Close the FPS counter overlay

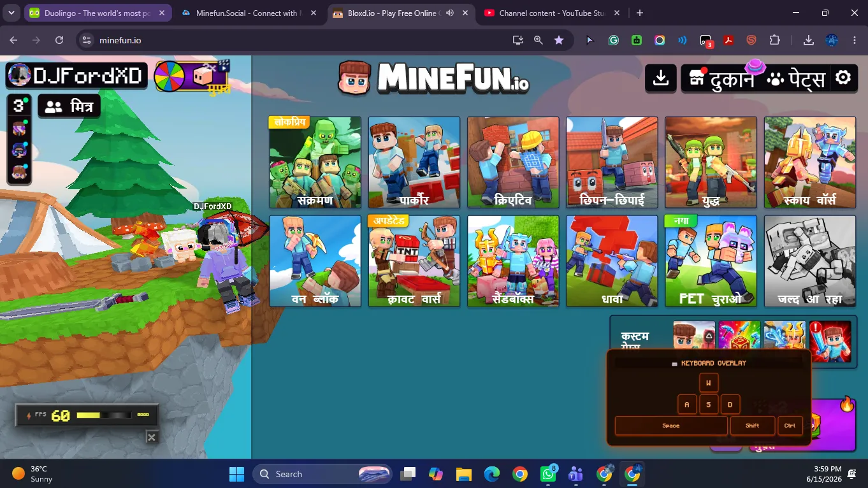(x=151, y=437)
